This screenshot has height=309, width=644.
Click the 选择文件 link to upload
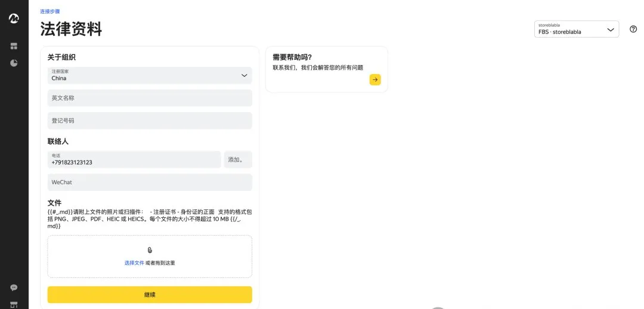coord(134,263)
